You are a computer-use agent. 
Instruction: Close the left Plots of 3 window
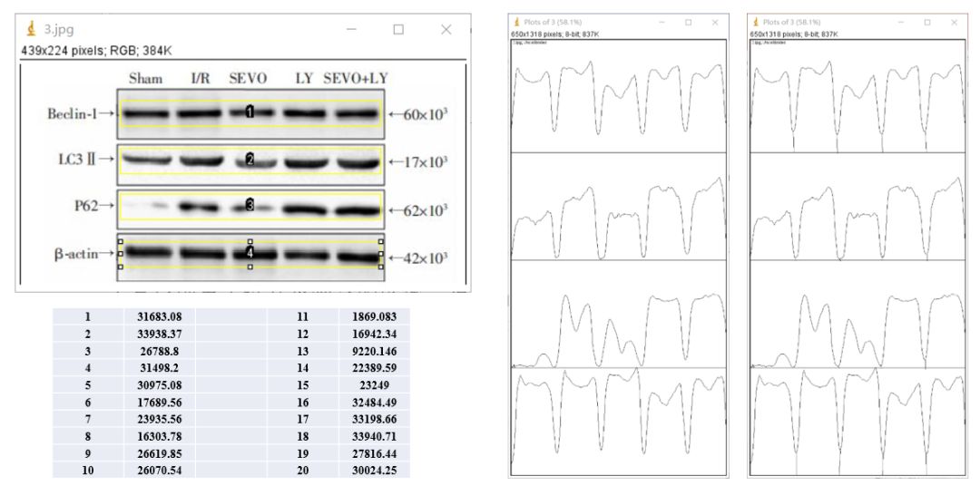tap(715, 23)
